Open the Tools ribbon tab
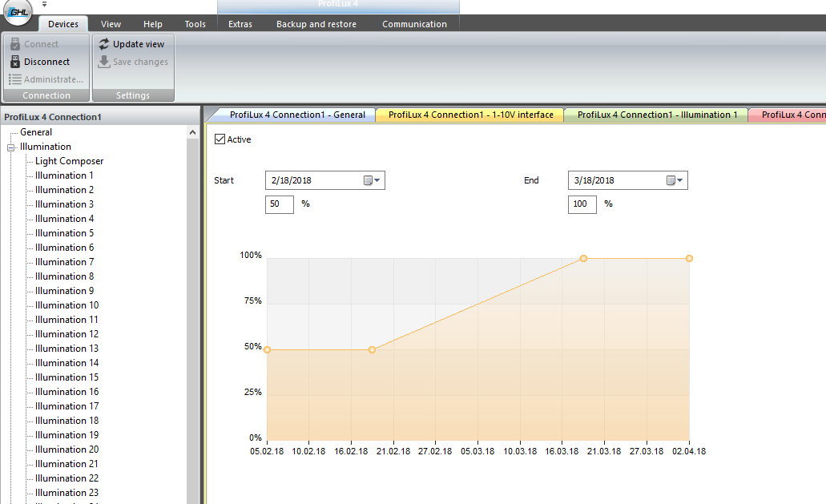This screenshot has height=504, width=826. tap(195, 24)
